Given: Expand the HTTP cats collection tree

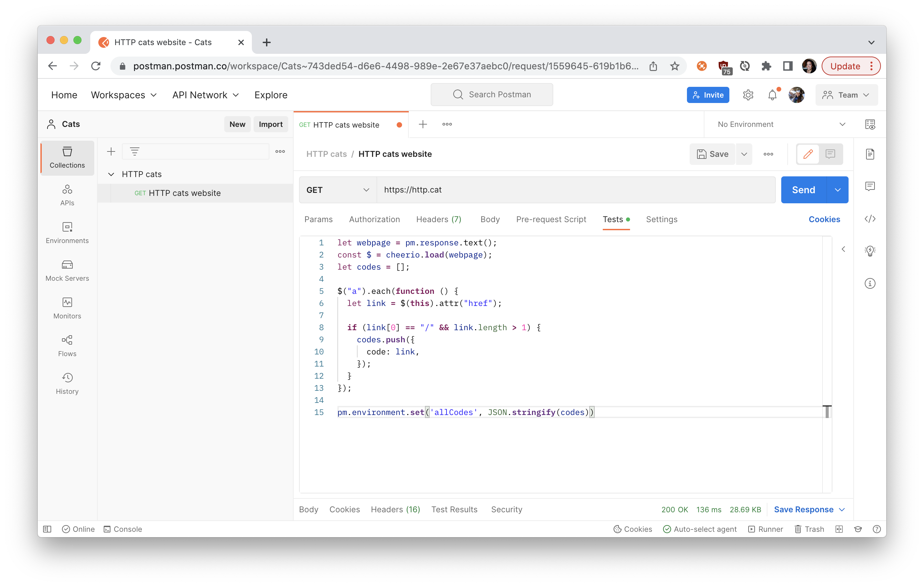Looking at the screenshot, I should pyautogui.click(x=110, y=174).
